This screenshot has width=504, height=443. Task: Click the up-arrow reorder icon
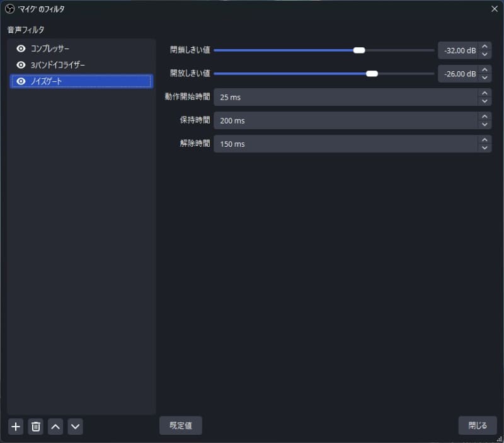pyautogui.click(x=55, y=427)
